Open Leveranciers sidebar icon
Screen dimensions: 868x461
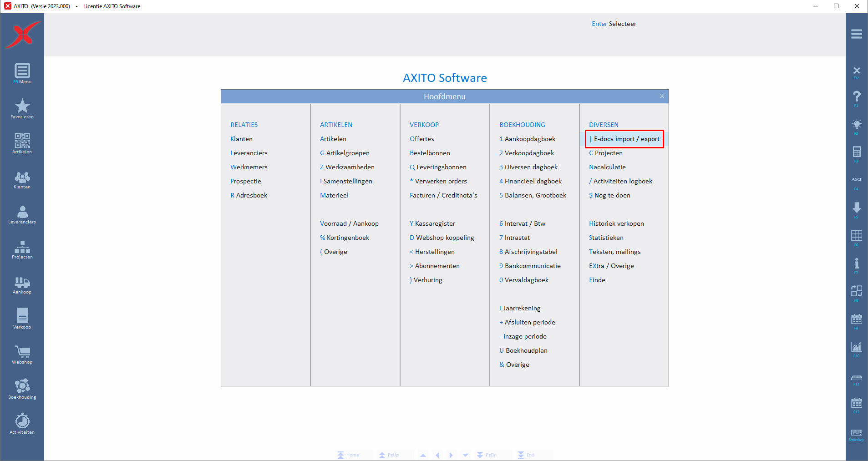pos(22,215)
